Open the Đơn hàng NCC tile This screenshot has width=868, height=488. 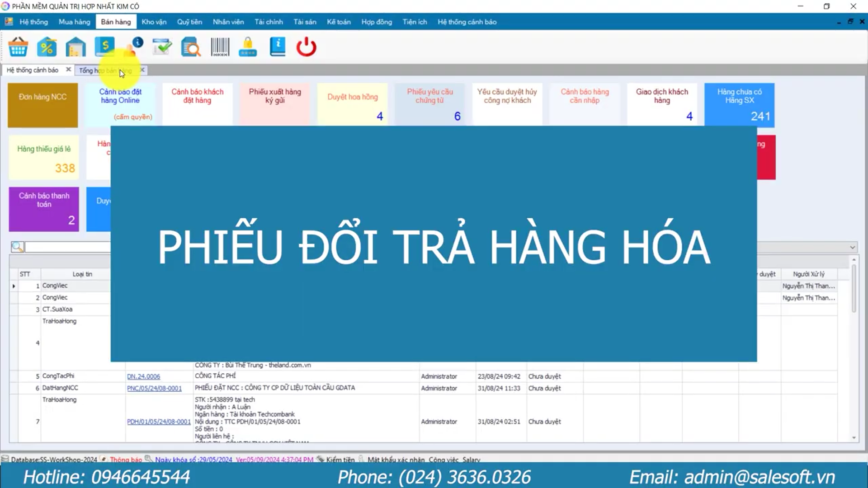point(43,105)
